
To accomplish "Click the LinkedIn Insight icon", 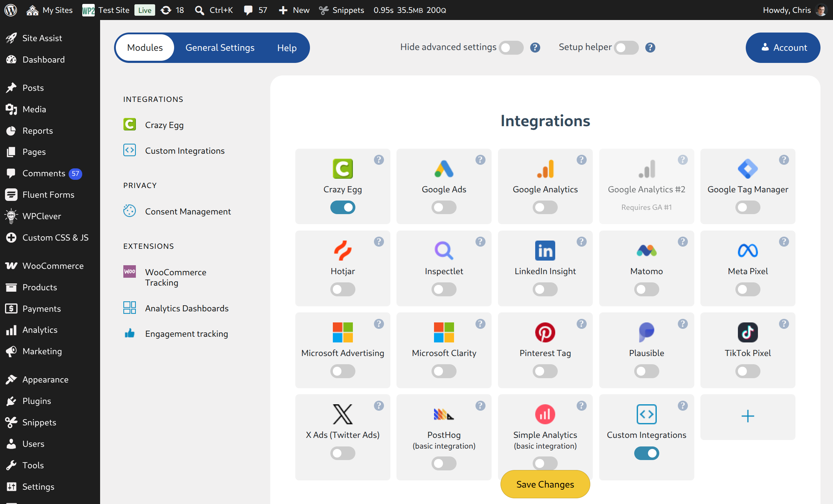I will (x=545, y=250).
